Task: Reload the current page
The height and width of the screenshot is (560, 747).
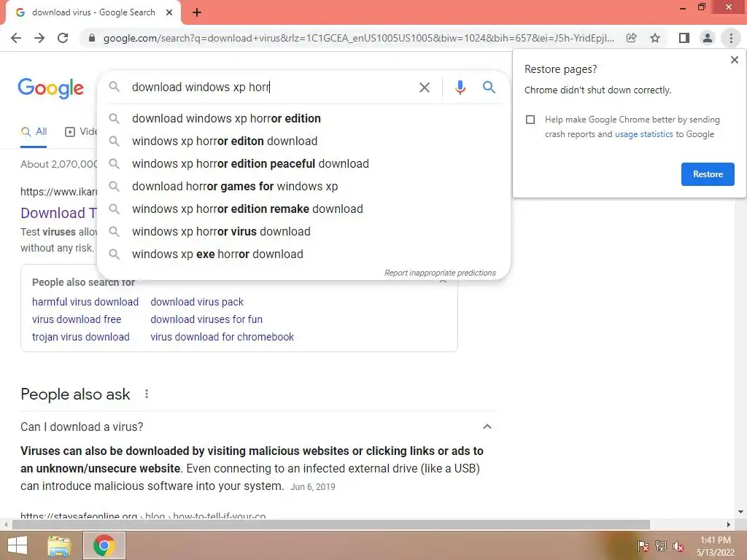Action: 63,38
